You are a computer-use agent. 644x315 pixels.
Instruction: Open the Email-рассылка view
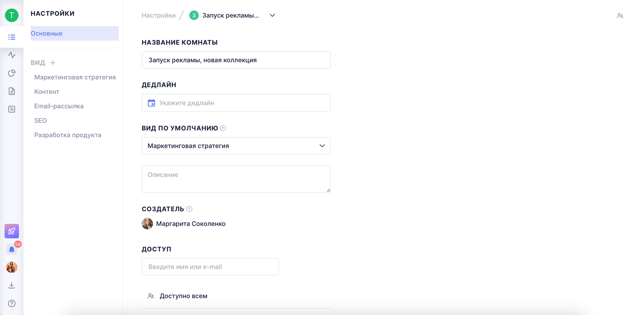click(x=59, y=106)
